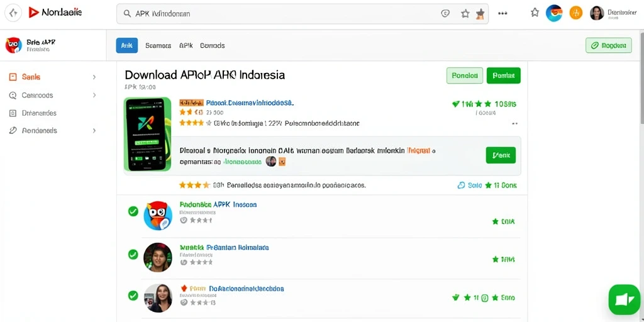Expand the Rendenetis sidebar chevron

point(94,131)
